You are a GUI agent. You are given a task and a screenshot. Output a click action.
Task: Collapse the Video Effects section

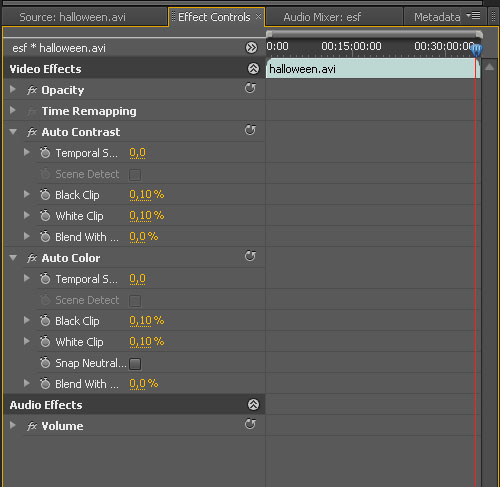pyautogui.click(x=253, y=69)
